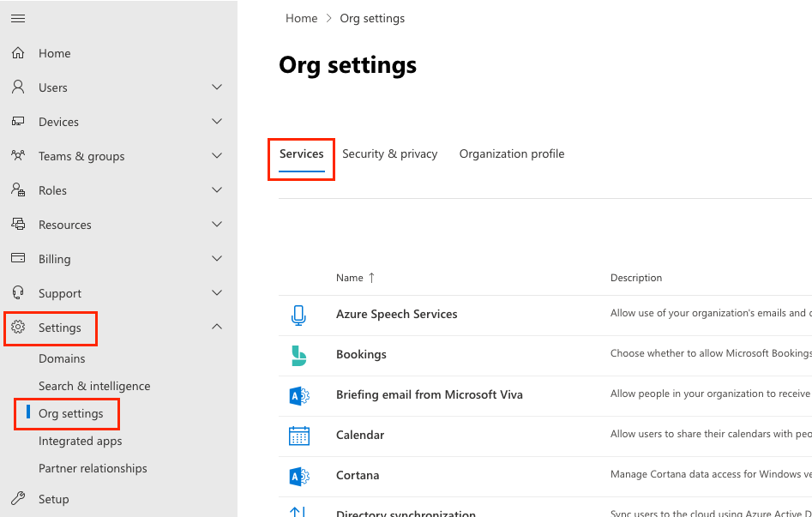Open the hamburger navigation menu
Screen dimensions: 812x517
pyautogui.click(x=18, y=19)
